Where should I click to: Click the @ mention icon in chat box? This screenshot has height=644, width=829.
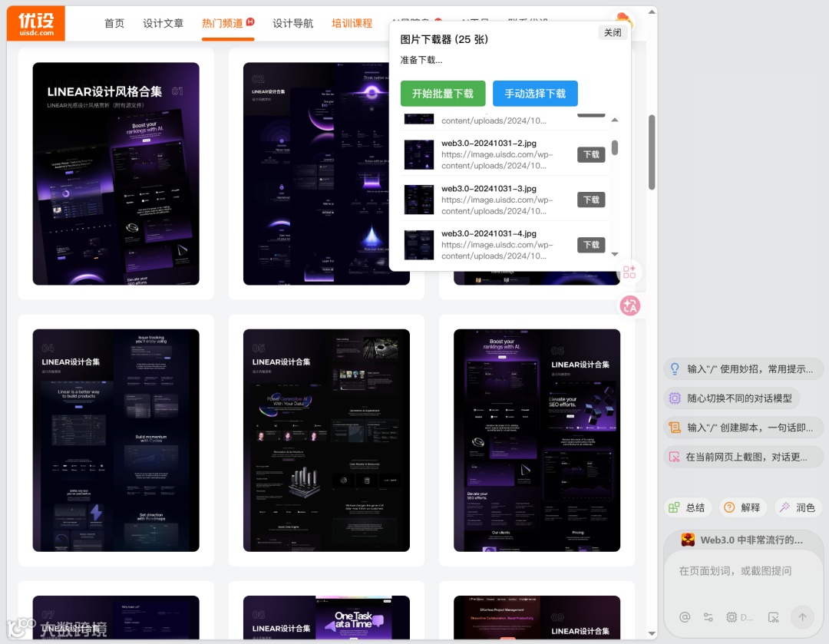click(685, 617)
